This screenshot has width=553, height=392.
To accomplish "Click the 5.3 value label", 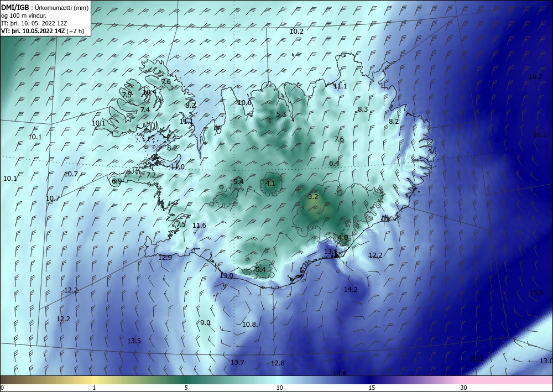I will click(x=281, y=114).
